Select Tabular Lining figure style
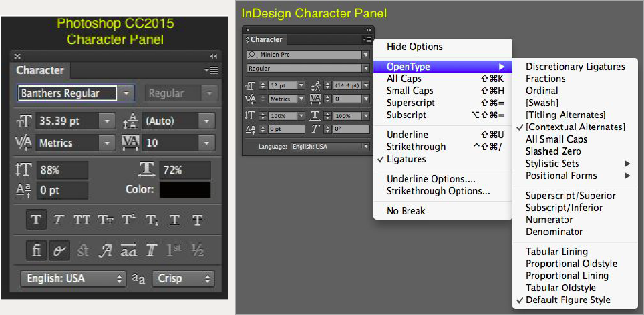Screen dimensions: 644x315 pyautogui.click(x=575, y=252)
